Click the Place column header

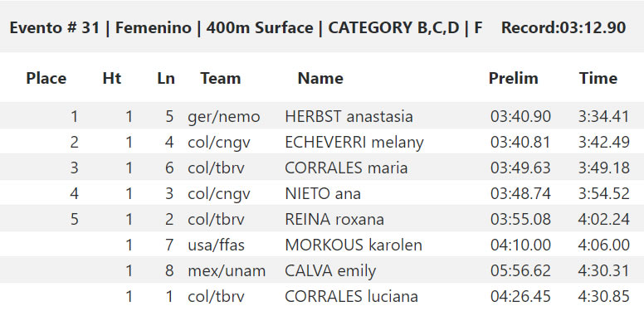tap(46, 78)
